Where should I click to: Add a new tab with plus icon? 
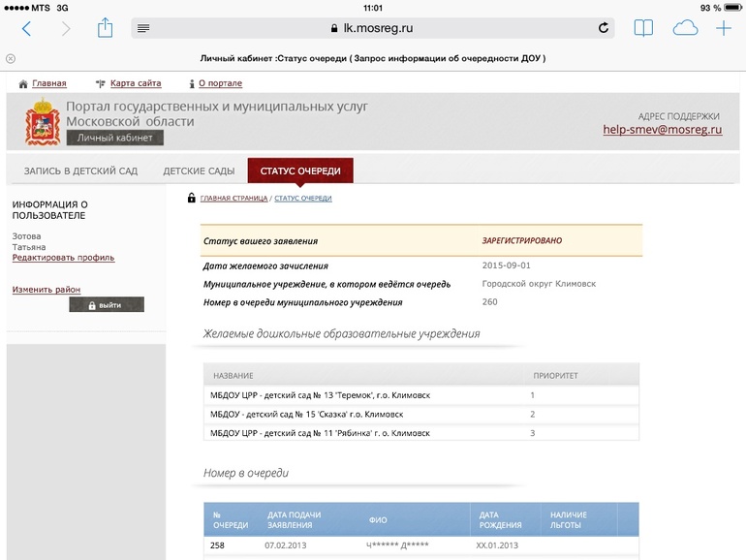click(724, 29)
